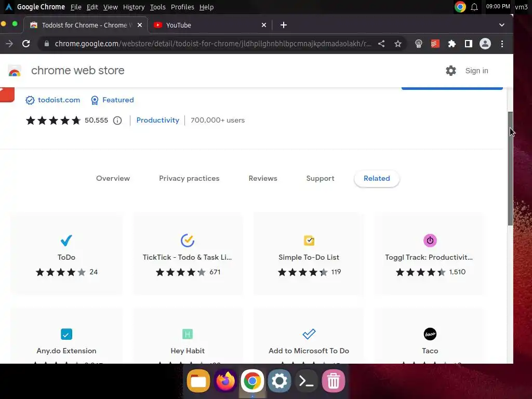Launch the Terminal from the dock
532x399 pixels.
point(307,381)
